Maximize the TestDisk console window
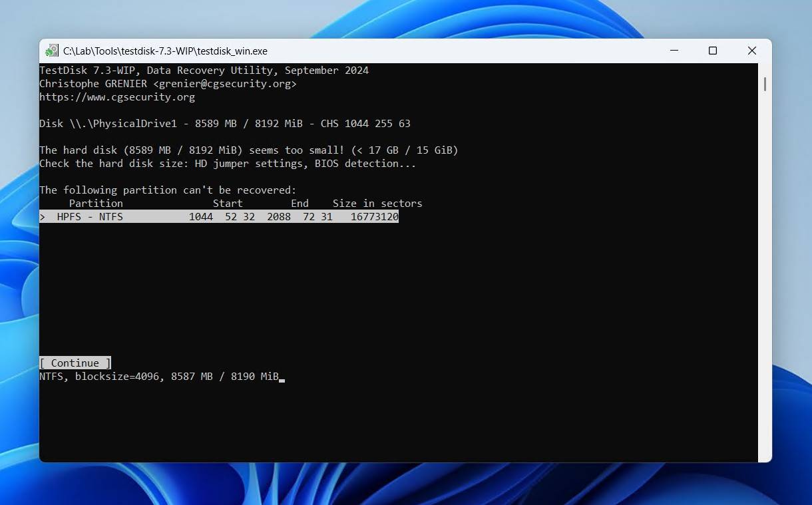Viewport: 812px width, 505px height. [713, 51]
